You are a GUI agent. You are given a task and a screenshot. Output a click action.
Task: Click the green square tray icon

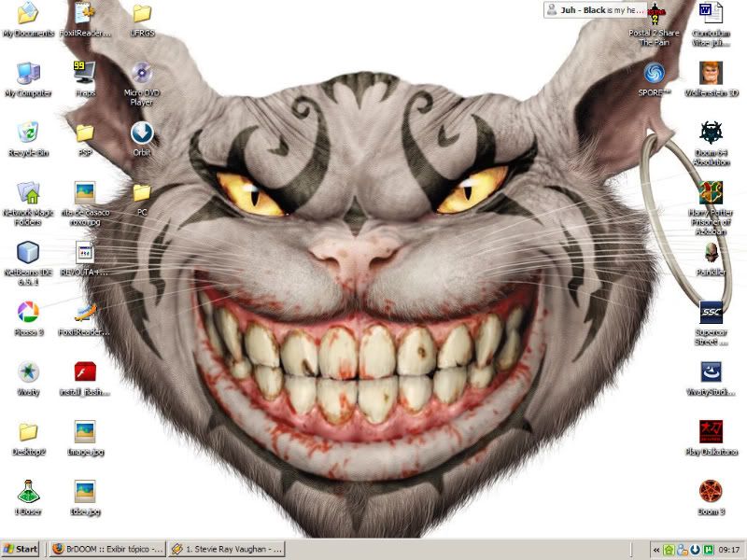click(x=708, y=550)
